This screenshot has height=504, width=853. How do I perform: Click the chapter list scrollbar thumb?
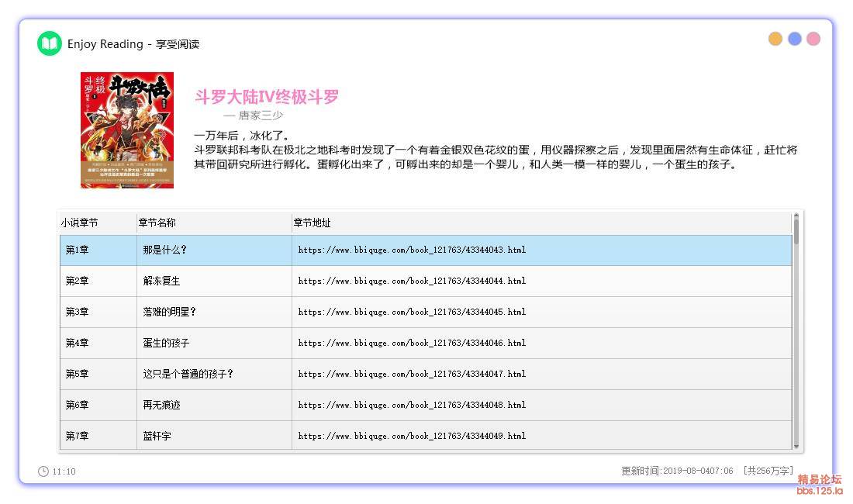pos(796,231)
